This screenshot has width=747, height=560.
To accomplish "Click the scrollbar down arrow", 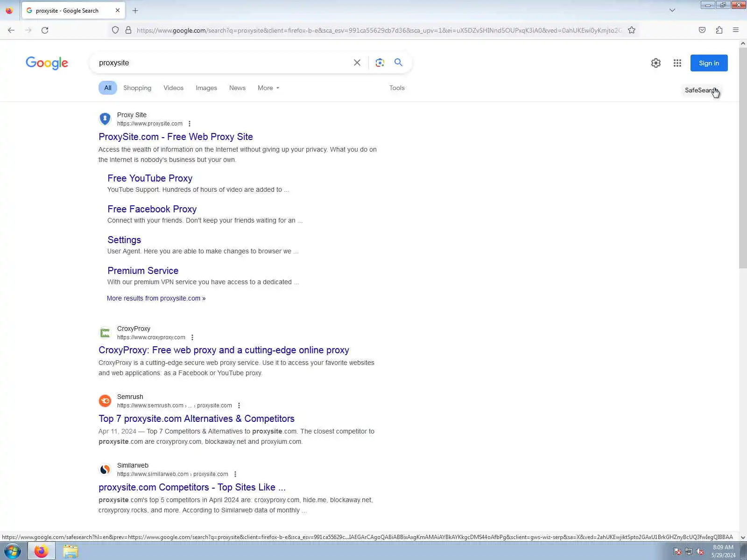I will (743, 537).
